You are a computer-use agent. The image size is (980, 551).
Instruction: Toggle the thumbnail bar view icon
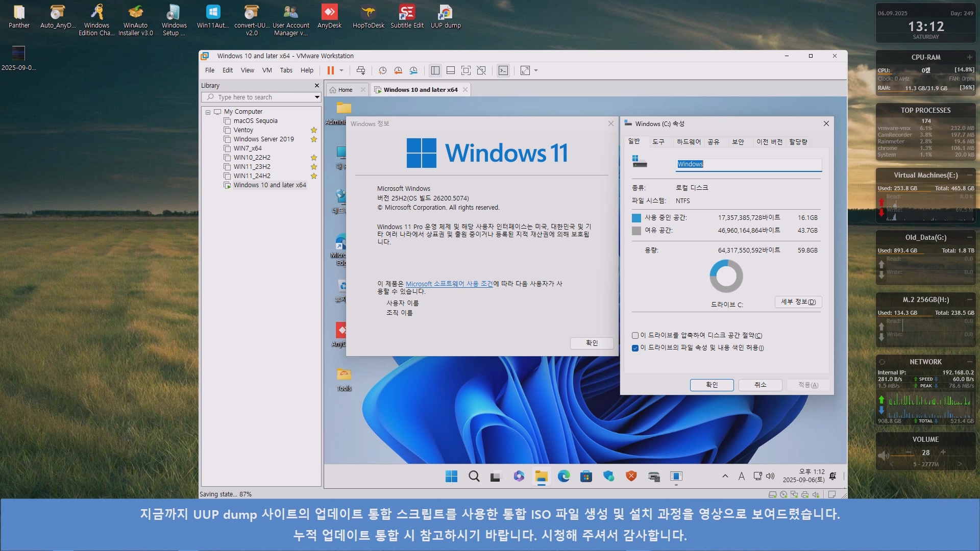(x=451, y=70)
